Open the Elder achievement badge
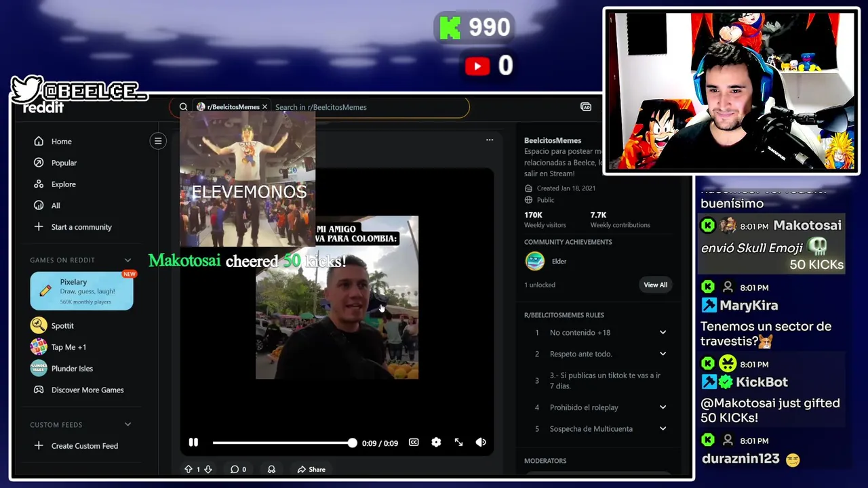 point(535,261)
